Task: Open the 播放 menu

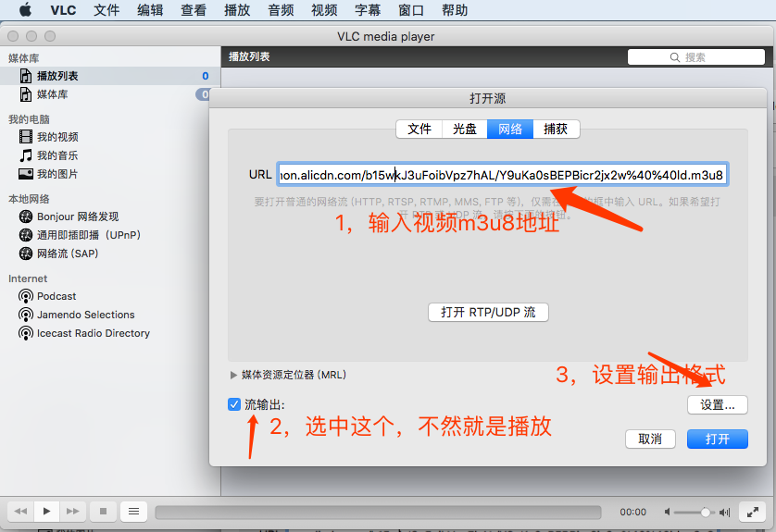Action: [237, 10]
